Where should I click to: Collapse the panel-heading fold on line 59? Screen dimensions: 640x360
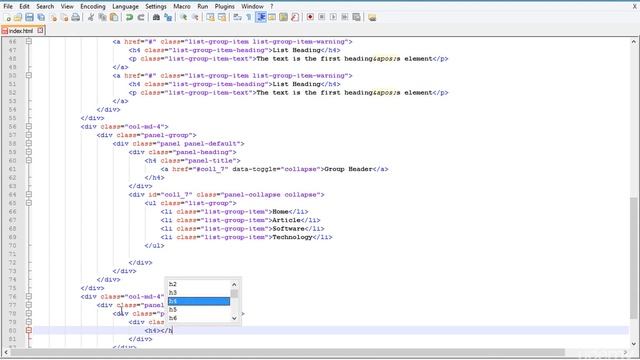(x=29, y=152)
